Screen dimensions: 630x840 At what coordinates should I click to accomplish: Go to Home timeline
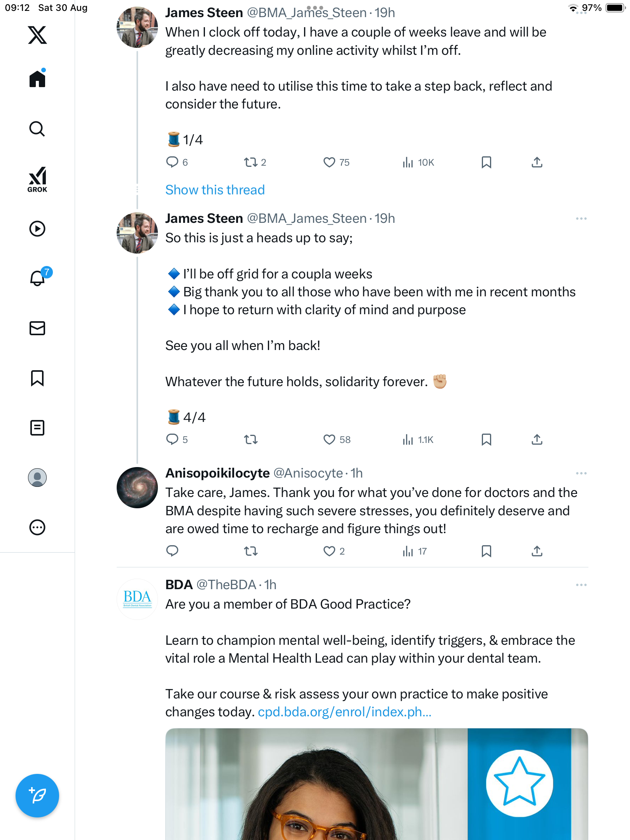point(37,79)
